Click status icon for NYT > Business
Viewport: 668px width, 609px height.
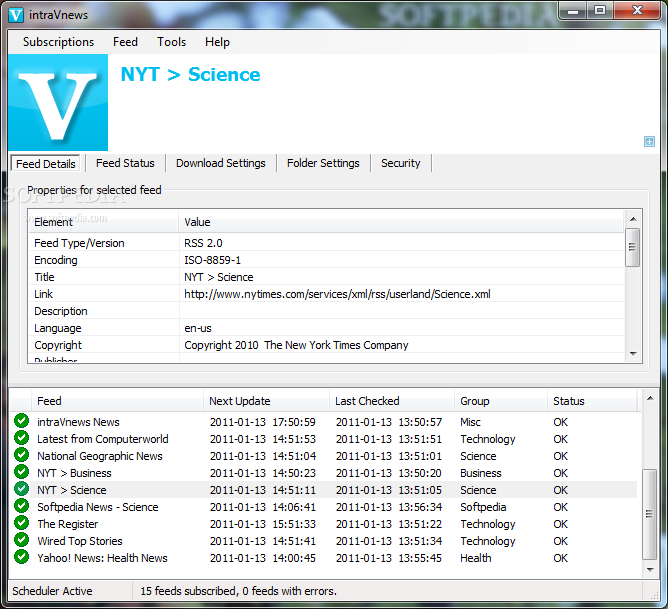[21, 472]
